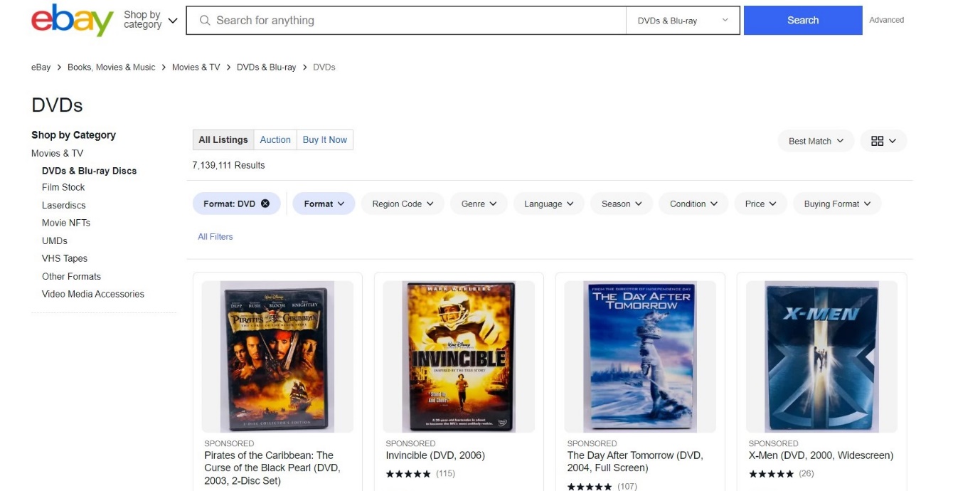Screen dimensions: 980x491
Task: Go to DVDs & Blu-ray breadcrumb link
Action: pyautogui.click(x=266, y=67)
